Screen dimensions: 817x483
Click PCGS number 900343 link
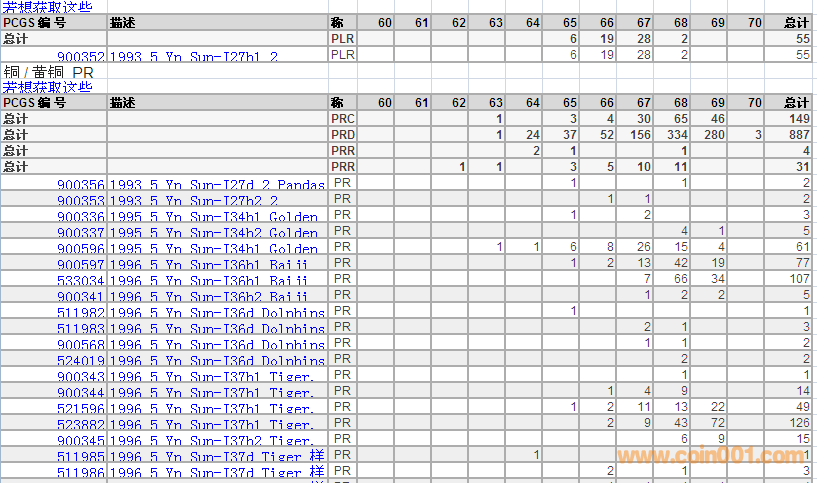click(80, 376)
